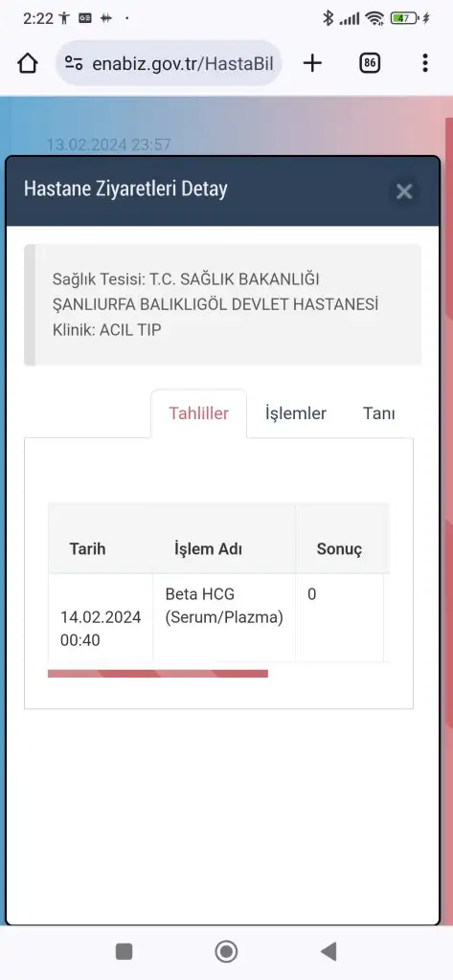Click the red horizontal table scrollbar
The height and width of the screenshot is (980, 453).
click(158, 674)
